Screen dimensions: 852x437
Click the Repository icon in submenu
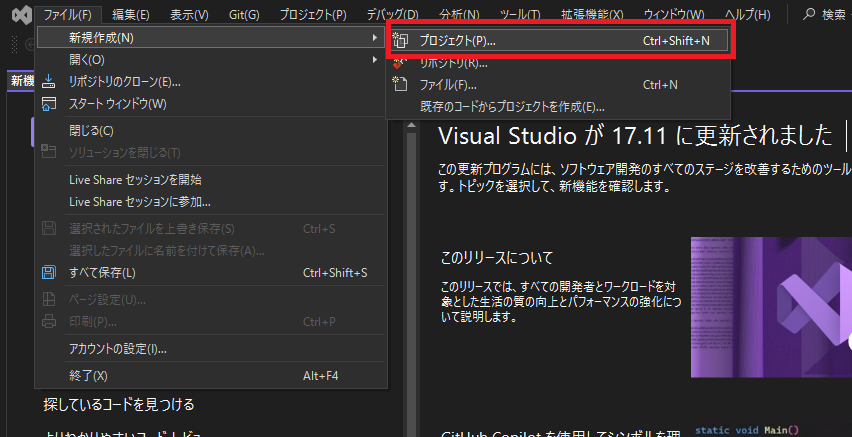click(x=401, y=63)
